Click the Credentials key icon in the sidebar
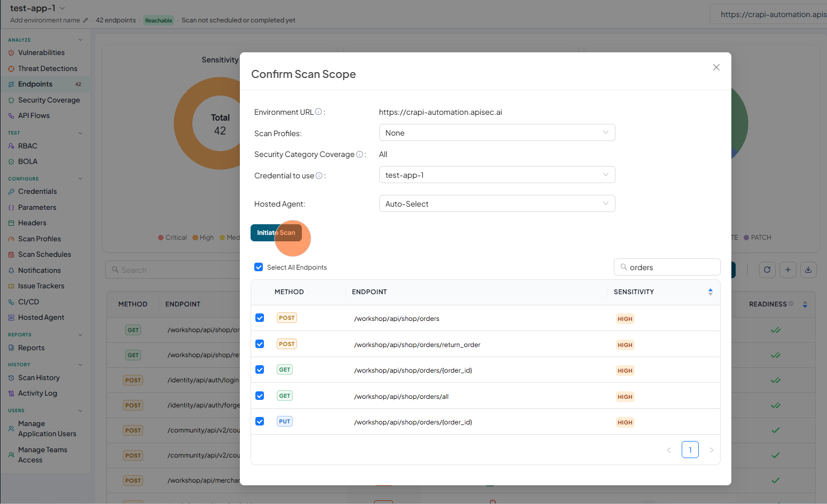 tap(11, 192)
